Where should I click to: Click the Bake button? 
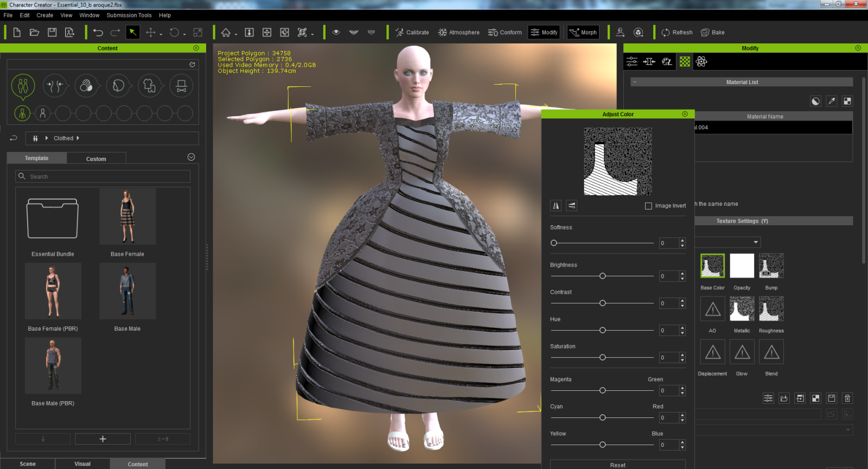[x=712, y=33]
